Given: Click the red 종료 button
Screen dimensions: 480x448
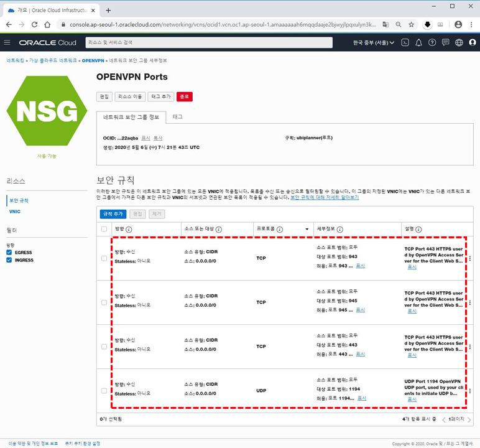Looking at the screenshot, I should click(184, 96).
